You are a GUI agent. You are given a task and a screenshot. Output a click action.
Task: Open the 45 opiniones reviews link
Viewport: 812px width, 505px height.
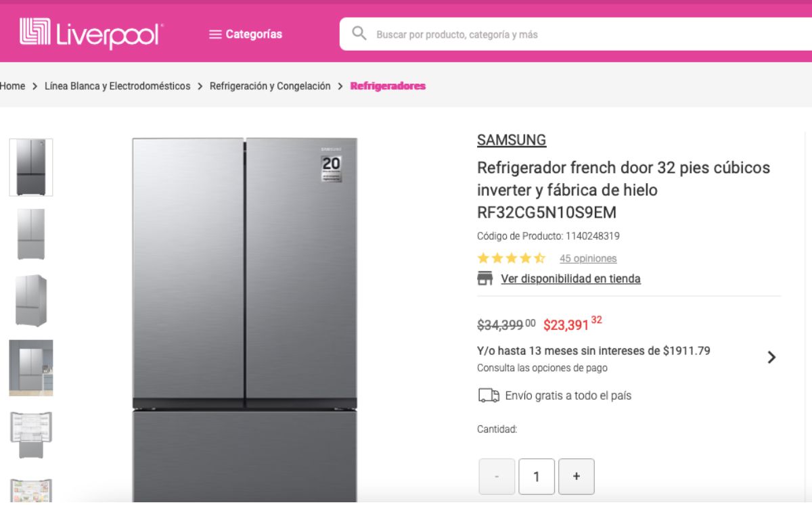pyautogui.click(x=588, y=258)
